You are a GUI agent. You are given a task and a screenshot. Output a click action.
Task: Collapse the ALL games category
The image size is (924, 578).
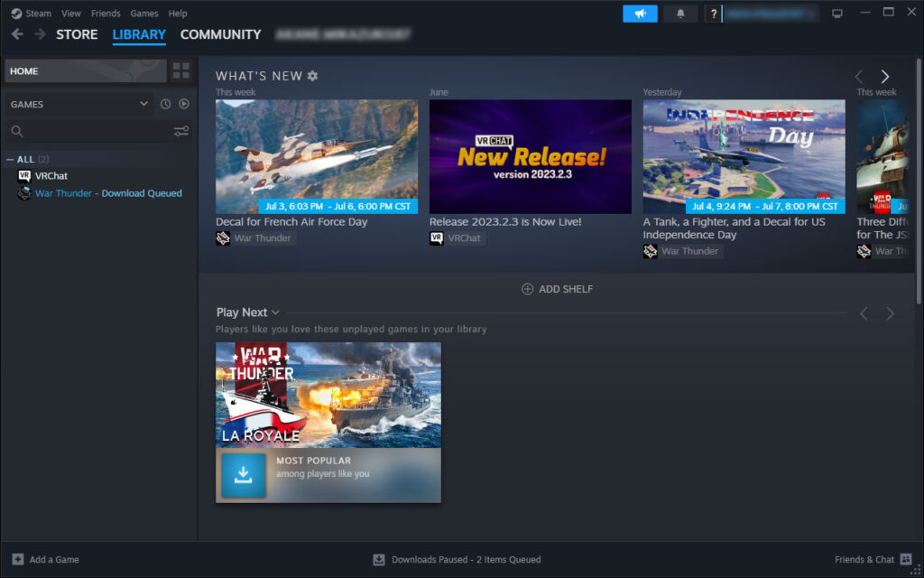point(10,159)
